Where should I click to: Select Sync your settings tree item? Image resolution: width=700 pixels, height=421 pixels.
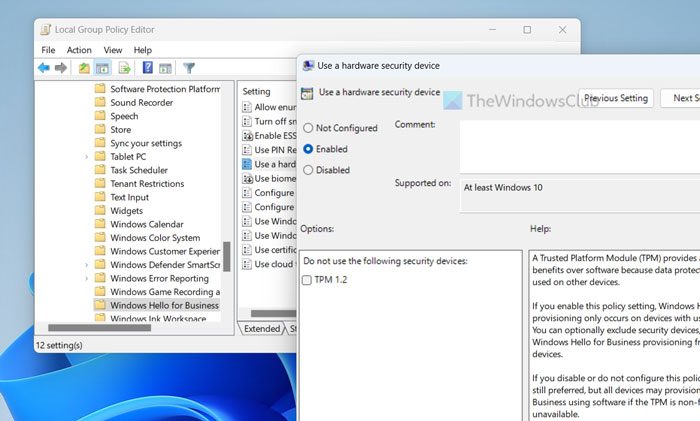coord(146,143)
